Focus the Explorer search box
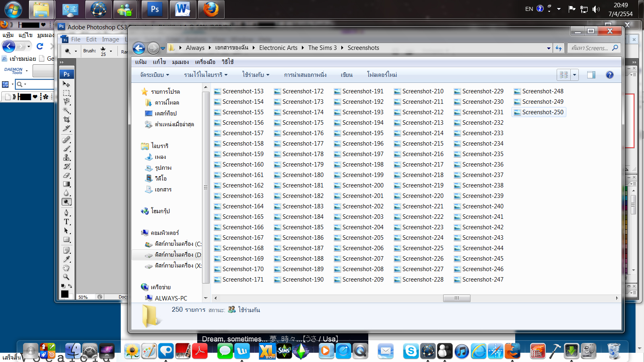Image resolution: width=644 pixels, height=362 pixels. point(594,48)
